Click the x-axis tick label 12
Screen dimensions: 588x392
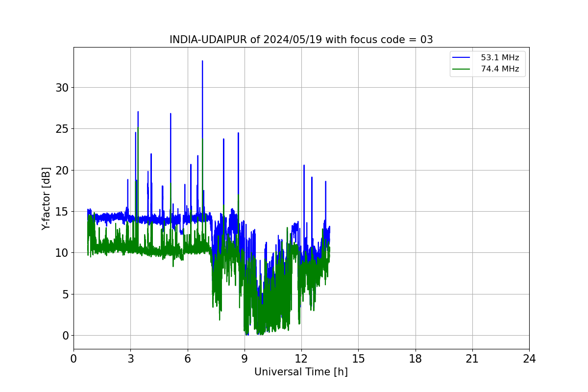(301, 359)
